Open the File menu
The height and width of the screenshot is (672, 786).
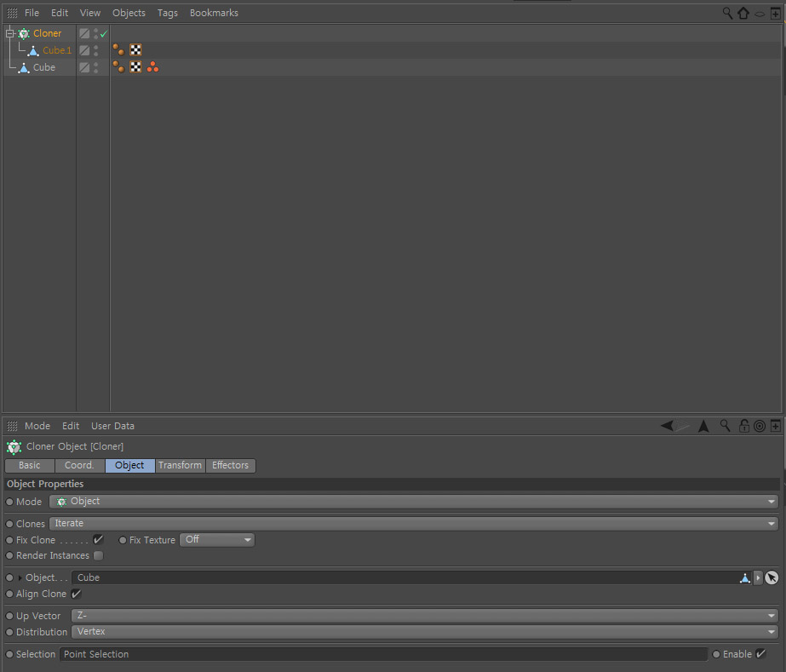32,13
